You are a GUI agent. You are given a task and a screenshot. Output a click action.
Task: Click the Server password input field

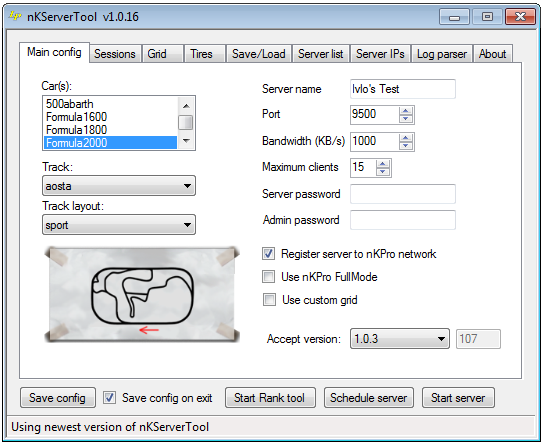coord(403,194)
